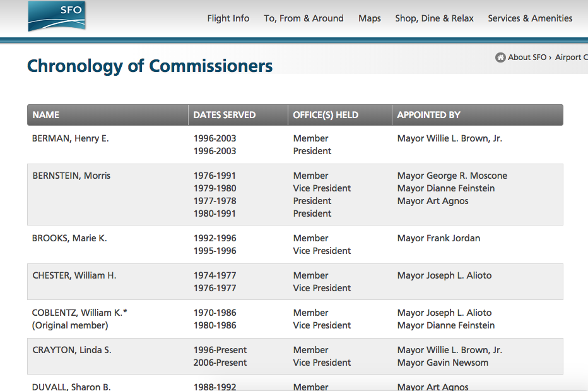Open the Services & Amenities menu
The width and height of the screenshot is (588, 391).
pos(530,18)
